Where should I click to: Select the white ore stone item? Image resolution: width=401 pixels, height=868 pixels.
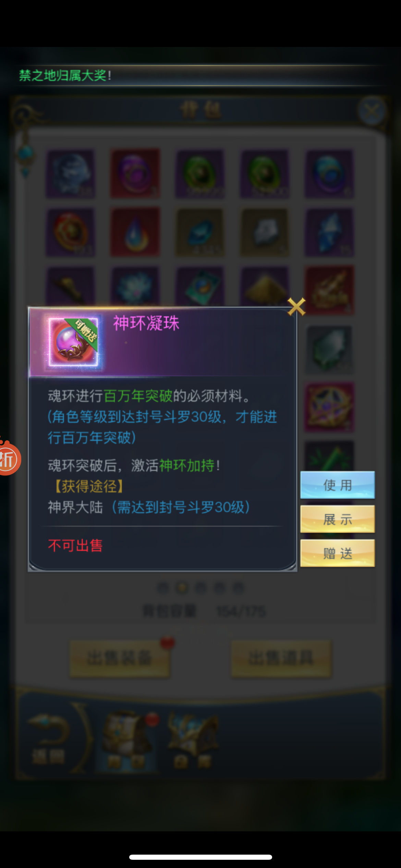264,232
